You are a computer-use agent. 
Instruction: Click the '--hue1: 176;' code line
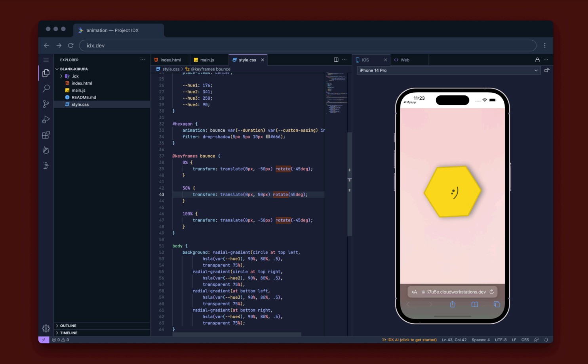(197, 85)
